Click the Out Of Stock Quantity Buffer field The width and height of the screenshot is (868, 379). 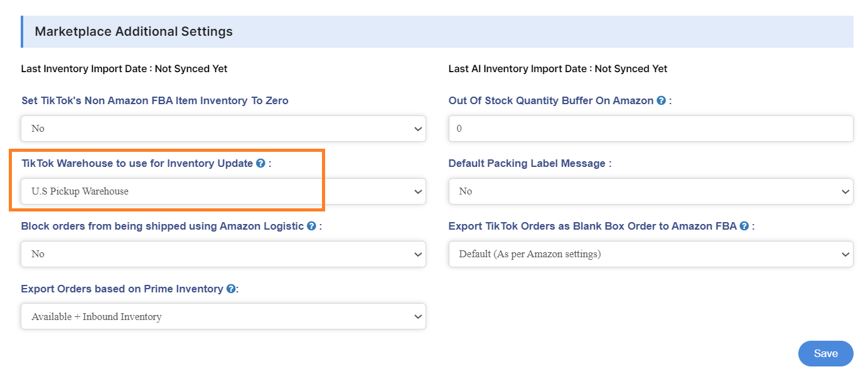[650, 129]
